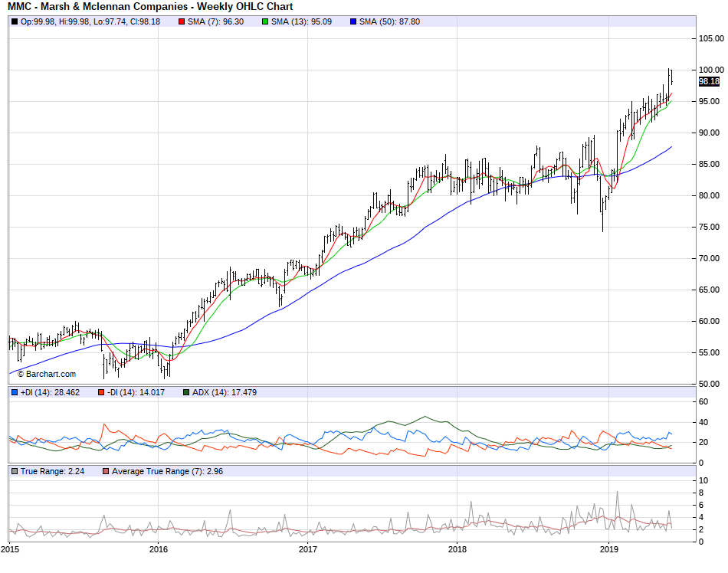The image size is (728, 573).
Task: Click the 105.00 price axis label
Action: 711,38
